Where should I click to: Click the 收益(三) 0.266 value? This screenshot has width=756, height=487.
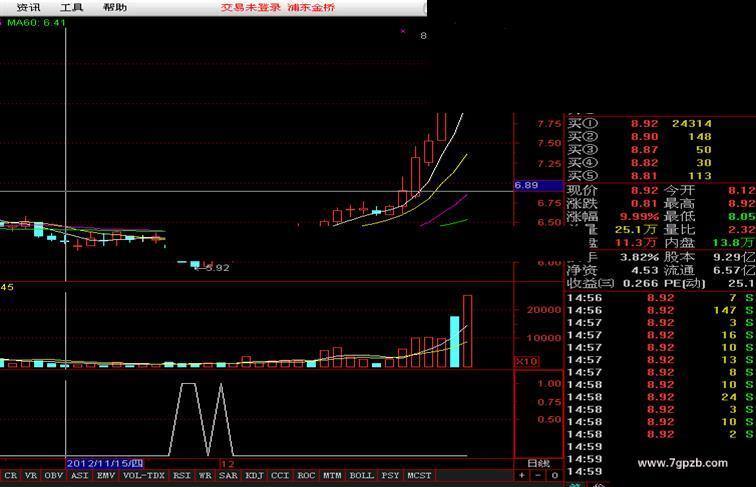tap(639, 284)
